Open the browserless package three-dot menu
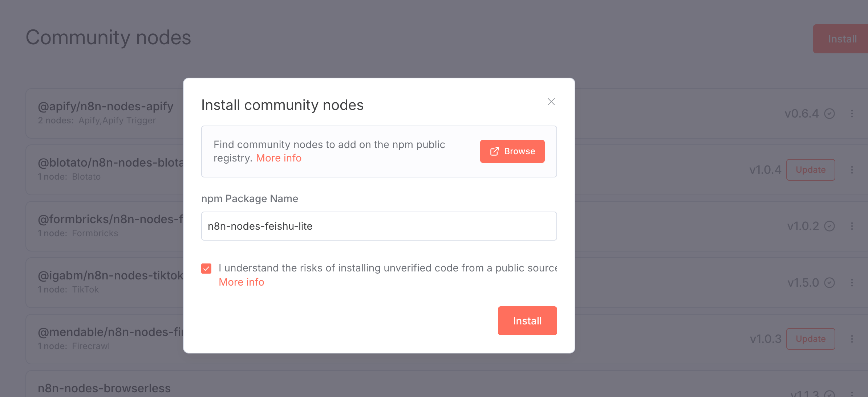Viewport: 868px width, 397px height. tap(852, 393)
